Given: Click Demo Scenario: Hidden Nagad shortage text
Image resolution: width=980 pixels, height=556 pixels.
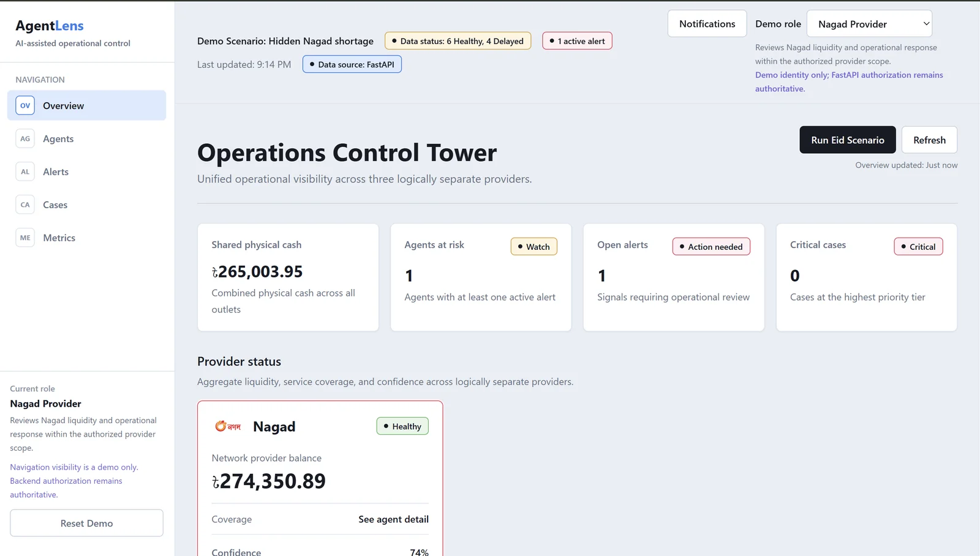Looking at the screenshot, I should click(x=285, y=41).
